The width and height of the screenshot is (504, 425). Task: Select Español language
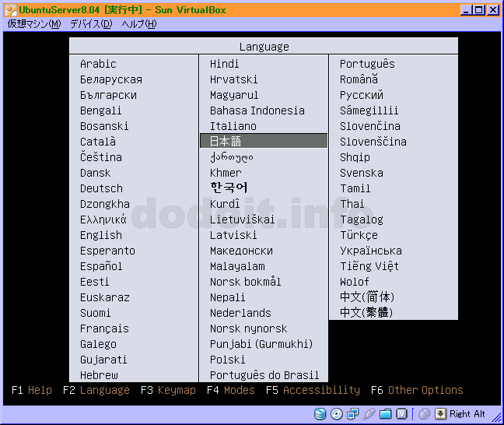[x=101, y=266]
